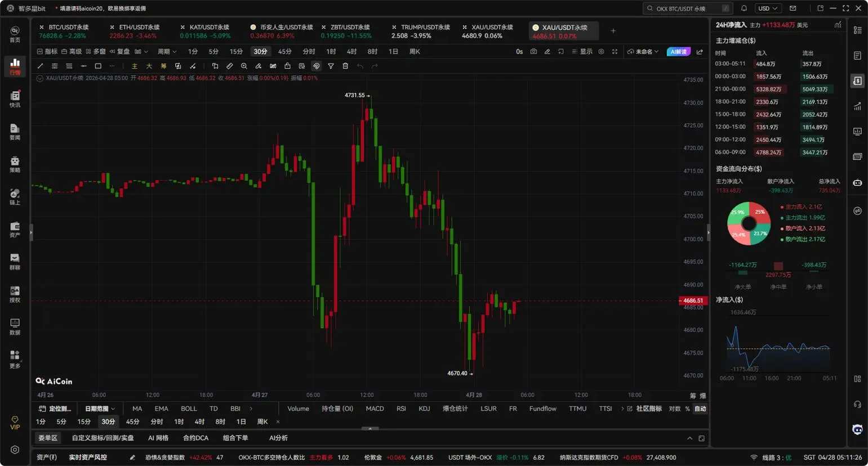Click the 指标 indicators button
The height and width of the screenshot is (466, 868).
[47, 51]
